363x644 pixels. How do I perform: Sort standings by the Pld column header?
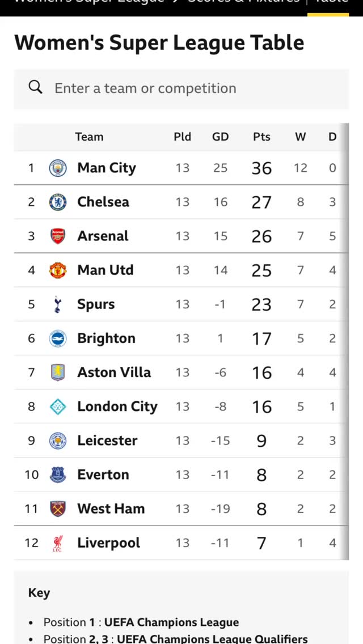tap(182, 137)
